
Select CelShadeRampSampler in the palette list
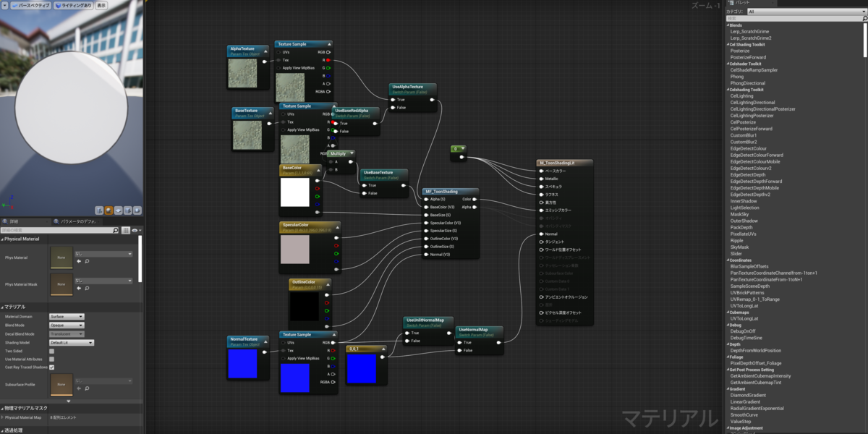coord(754,70)
